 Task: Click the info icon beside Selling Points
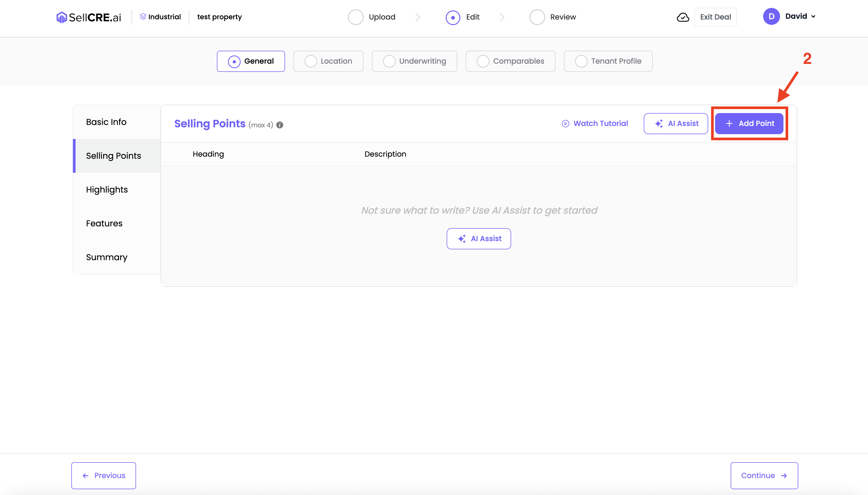280,125
